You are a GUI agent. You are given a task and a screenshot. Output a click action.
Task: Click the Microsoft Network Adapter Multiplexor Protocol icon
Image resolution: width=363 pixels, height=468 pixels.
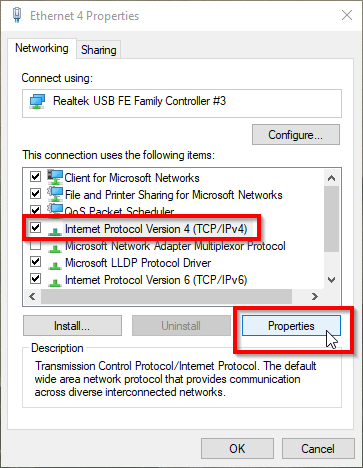coord(55,248)
